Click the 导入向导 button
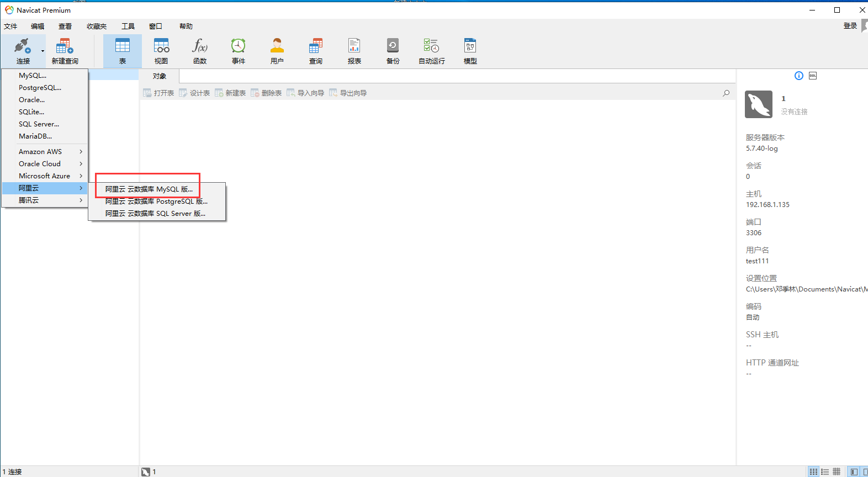 pos(305,93)
